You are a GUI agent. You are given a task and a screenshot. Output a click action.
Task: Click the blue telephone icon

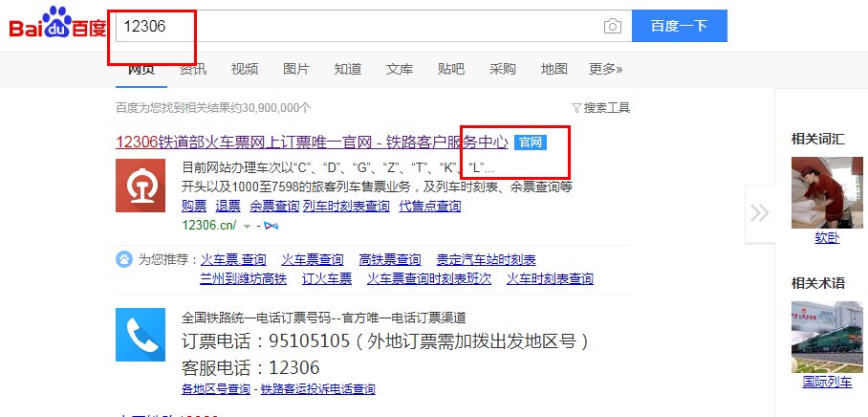click(141, 335)
